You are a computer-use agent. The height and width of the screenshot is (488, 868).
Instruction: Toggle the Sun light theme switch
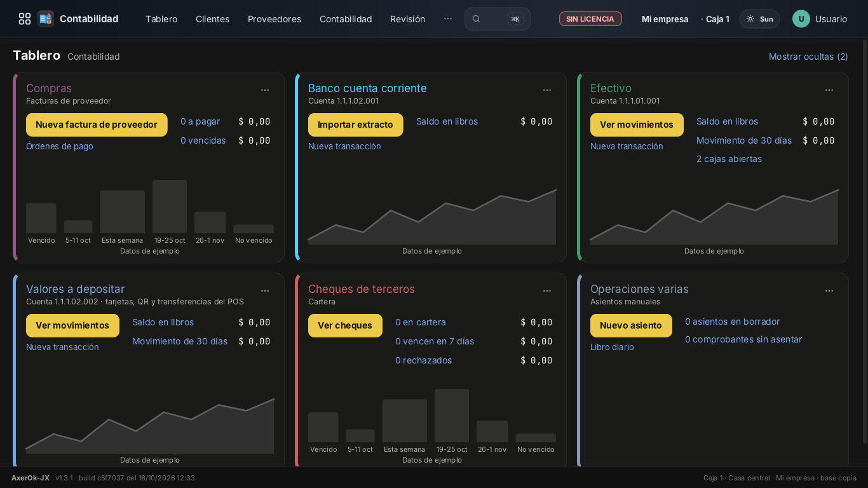(x=759, y=19)
